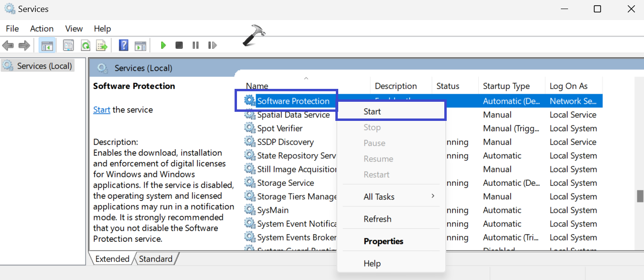This screenshot has height=280, width=644.
Task: Select Services (Local) in the console tree
Action: click(x=44, y=66)
